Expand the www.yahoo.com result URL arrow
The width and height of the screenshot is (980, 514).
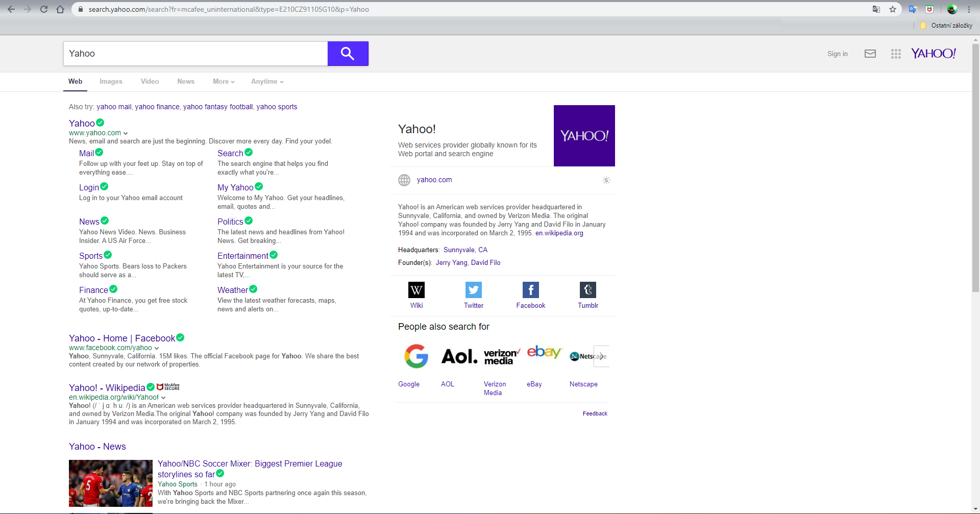pos(126,133)
